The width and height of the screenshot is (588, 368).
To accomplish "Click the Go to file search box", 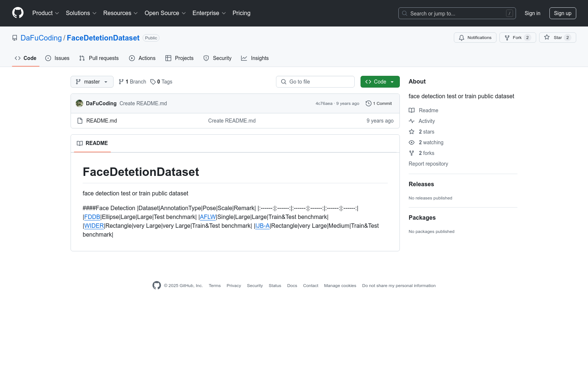I will 315,82.
